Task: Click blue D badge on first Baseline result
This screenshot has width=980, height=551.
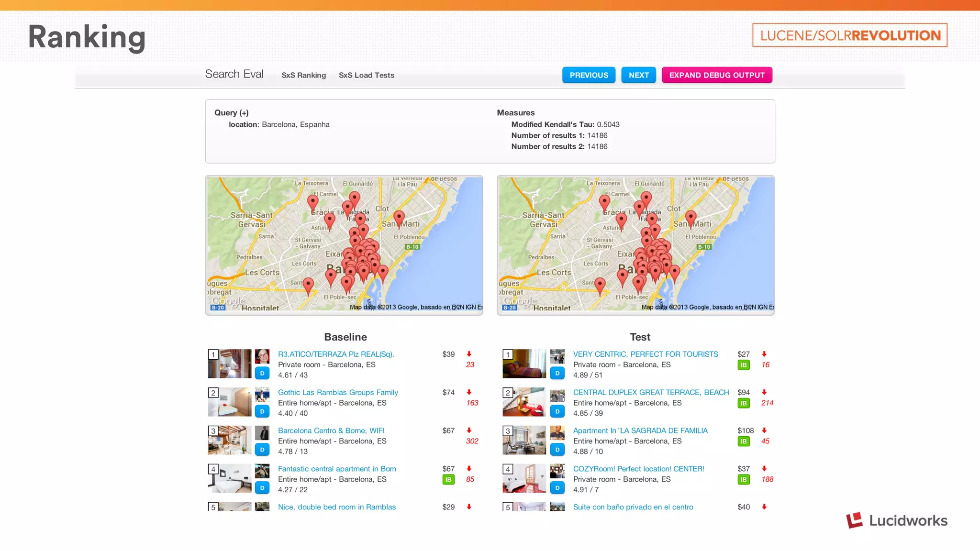Action: [x=262, y=373]
